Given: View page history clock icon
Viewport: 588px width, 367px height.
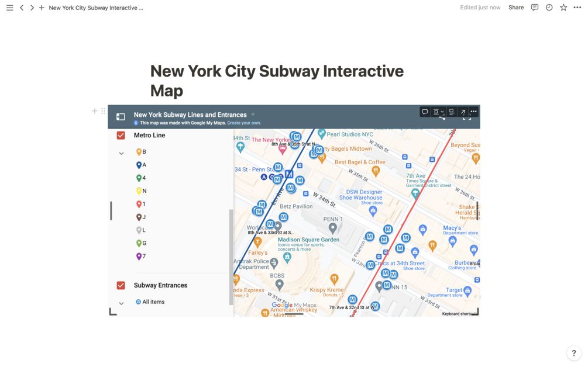Looking at the screenshot, I should tap(549, 8).
